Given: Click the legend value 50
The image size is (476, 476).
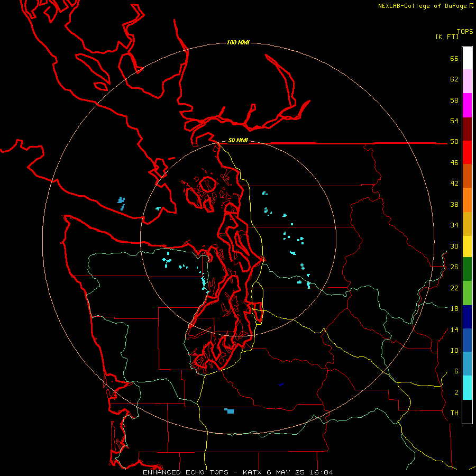Looking at the screenshot, I should tap(454, 141).
